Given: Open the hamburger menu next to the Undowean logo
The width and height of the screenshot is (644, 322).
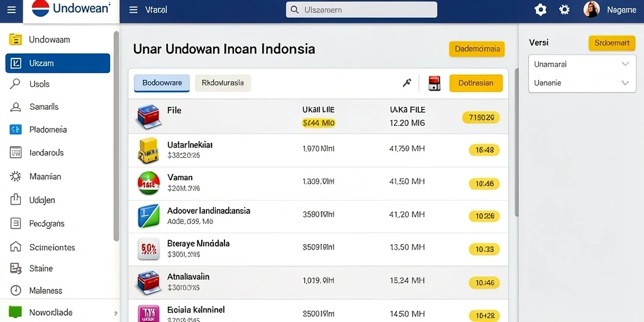Looking at the screenshot, I should click(12, 10).
